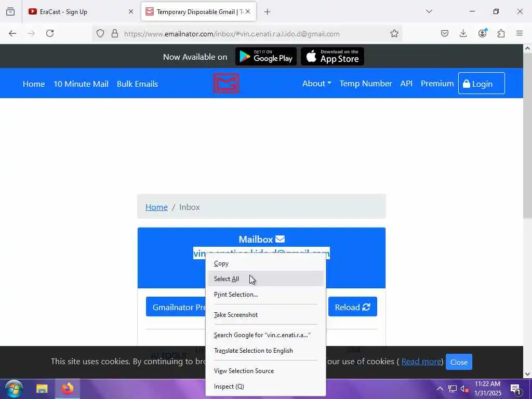Choose Translate Selection to English
This screenshot has height=399, width=532.
coord(265,351)
